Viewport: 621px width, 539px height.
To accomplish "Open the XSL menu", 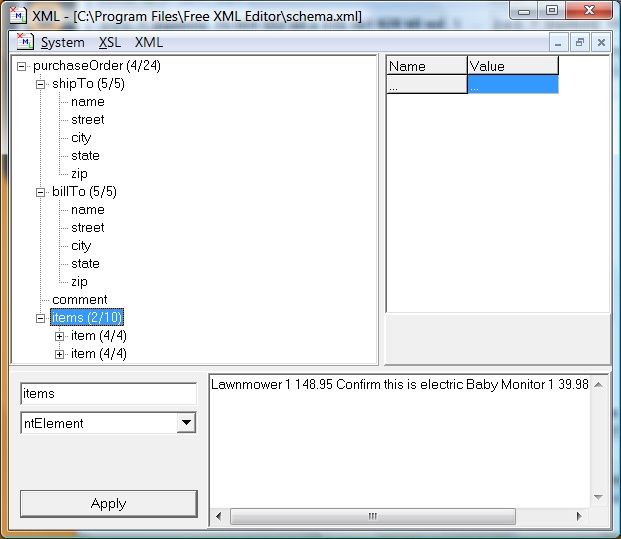I will 110,42.
